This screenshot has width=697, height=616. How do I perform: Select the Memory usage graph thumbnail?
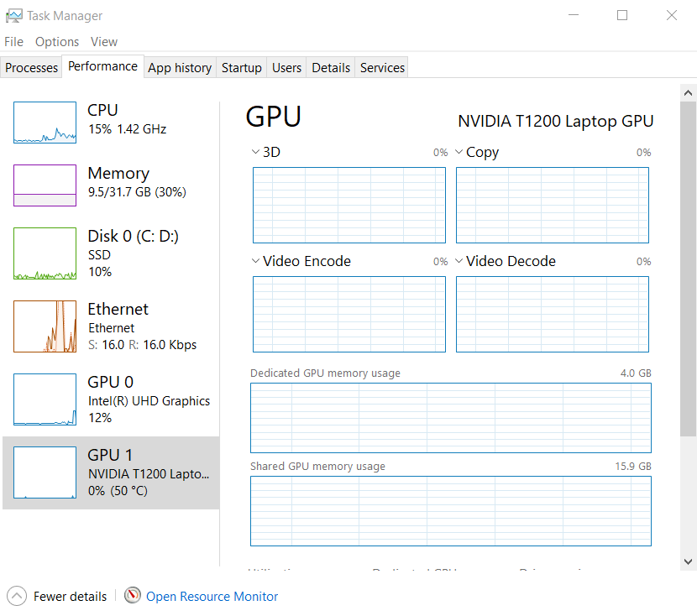pos(45,185)
